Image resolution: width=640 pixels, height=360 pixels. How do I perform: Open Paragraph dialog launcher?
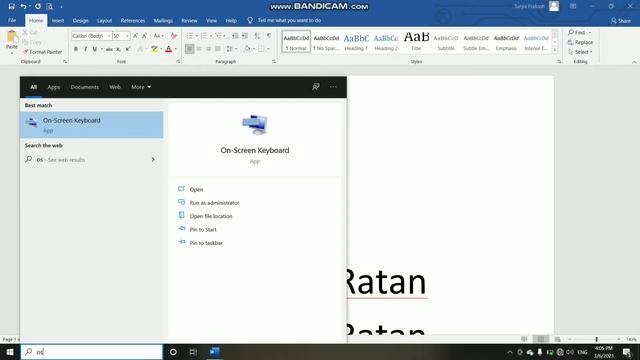pyautogui.click(x=274, y=62)
